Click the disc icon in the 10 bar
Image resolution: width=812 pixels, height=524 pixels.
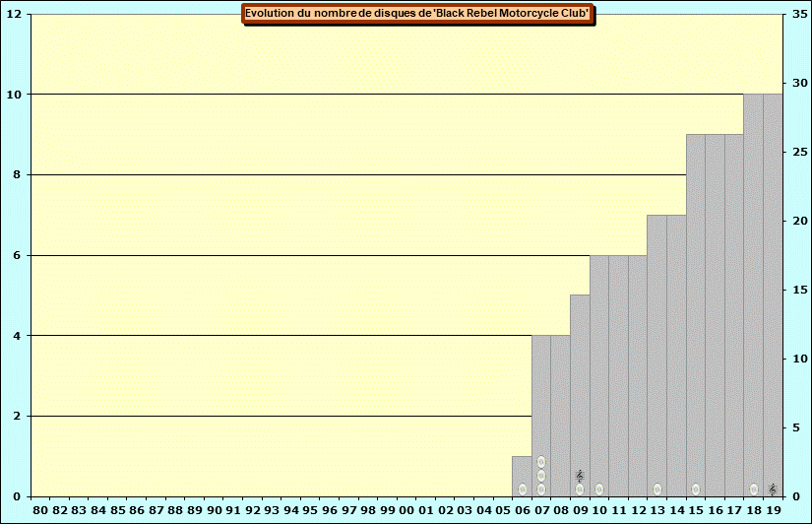[x=599, y=490]
